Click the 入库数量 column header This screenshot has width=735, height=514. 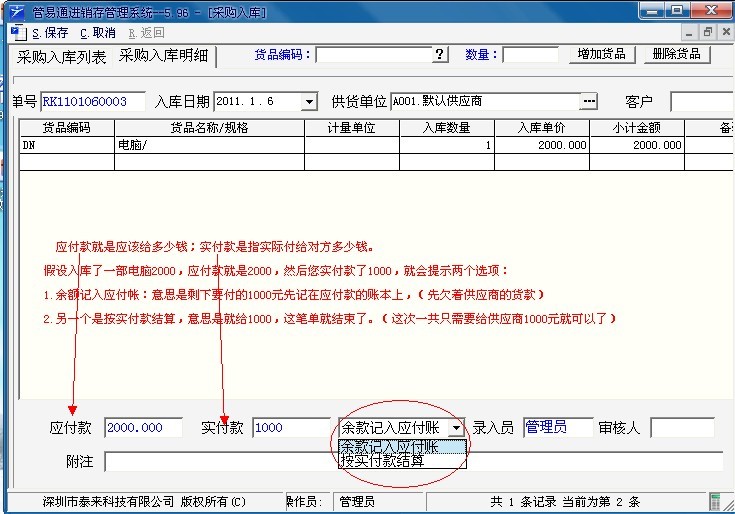[447, 128]
